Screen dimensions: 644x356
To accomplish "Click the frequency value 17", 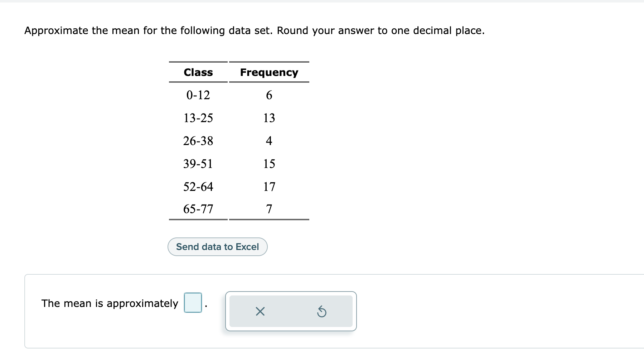I will pos(269,186).
